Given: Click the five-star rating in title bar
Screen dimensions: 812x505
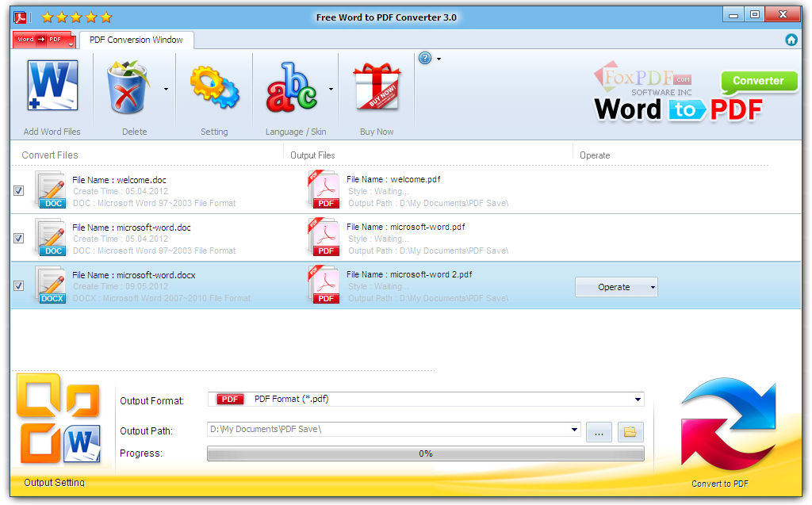Looking at the screenshot, I should coord(77,17).
